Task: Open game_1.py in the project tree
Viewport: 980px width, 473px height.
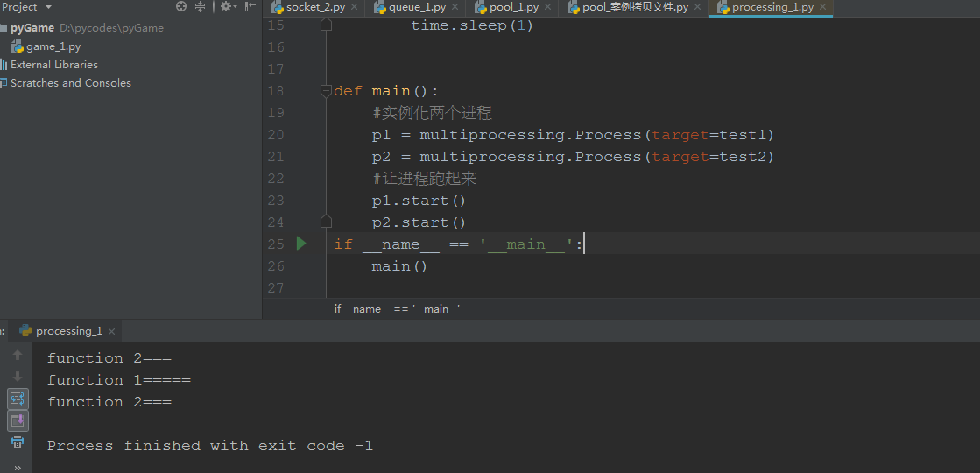Action: point(53,46)
